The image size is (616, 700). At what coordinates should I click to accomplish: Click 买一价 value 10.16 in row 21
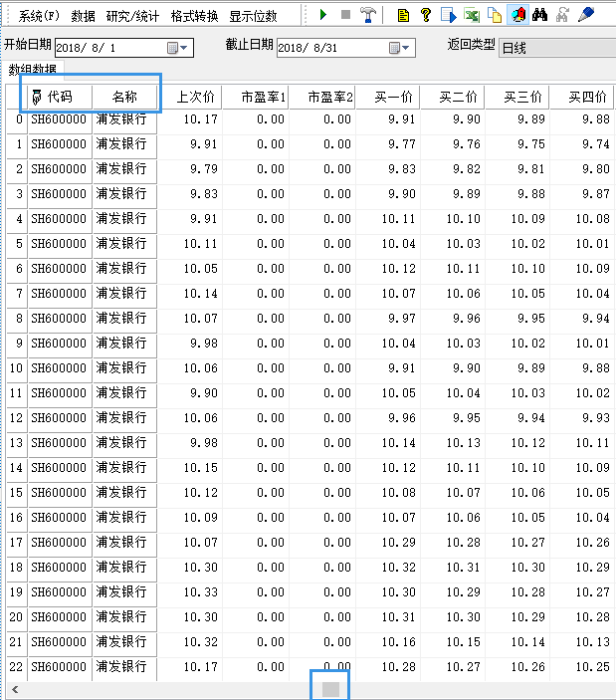399,642
